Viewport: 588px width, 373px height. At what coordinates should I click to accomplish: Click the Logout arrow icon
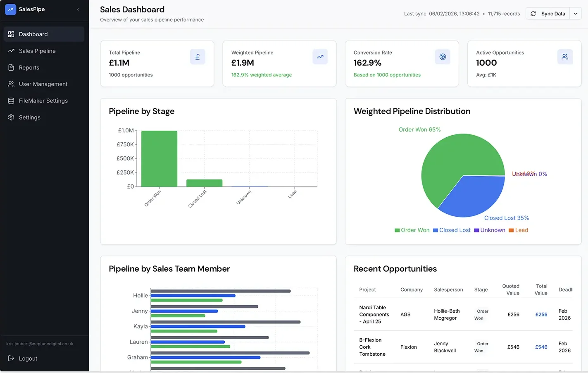point(11,359)
